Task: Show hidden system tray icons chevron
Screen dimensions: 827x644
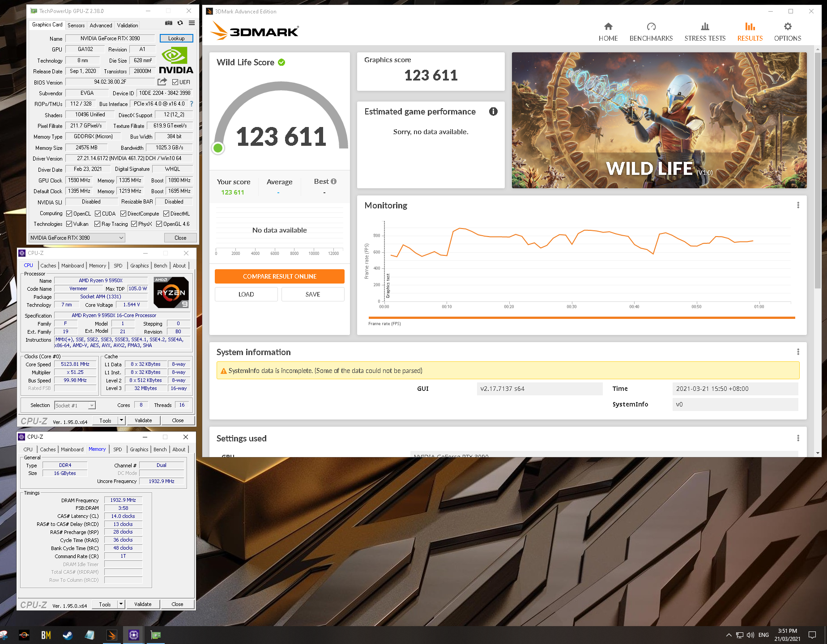Action: click(x=729, y=635)
